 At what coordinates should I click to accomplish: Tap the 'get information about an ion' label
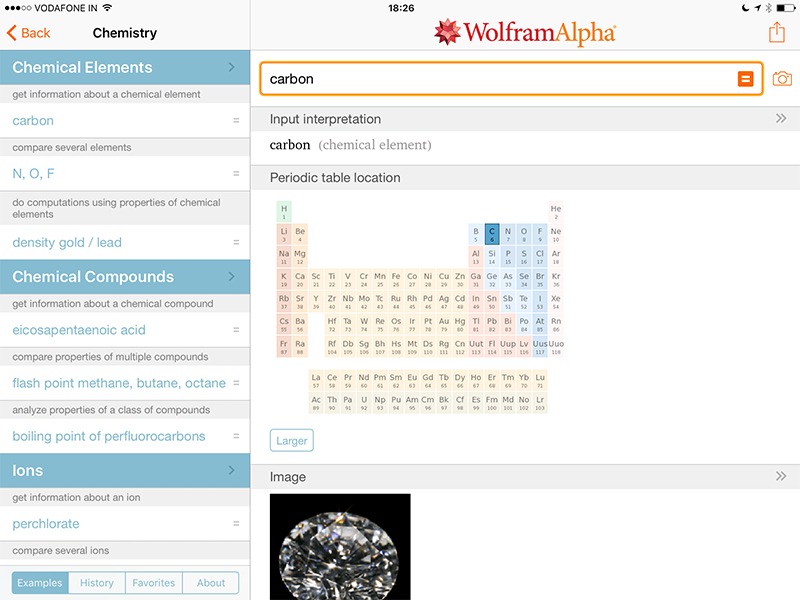click(x=76, y=497)
